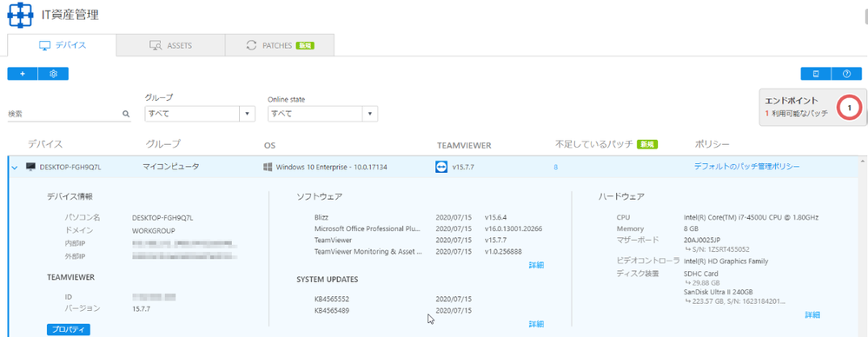868x337 pixels.
Task: Click the 不足しているパッチ column header
Action: pos(594,144)
